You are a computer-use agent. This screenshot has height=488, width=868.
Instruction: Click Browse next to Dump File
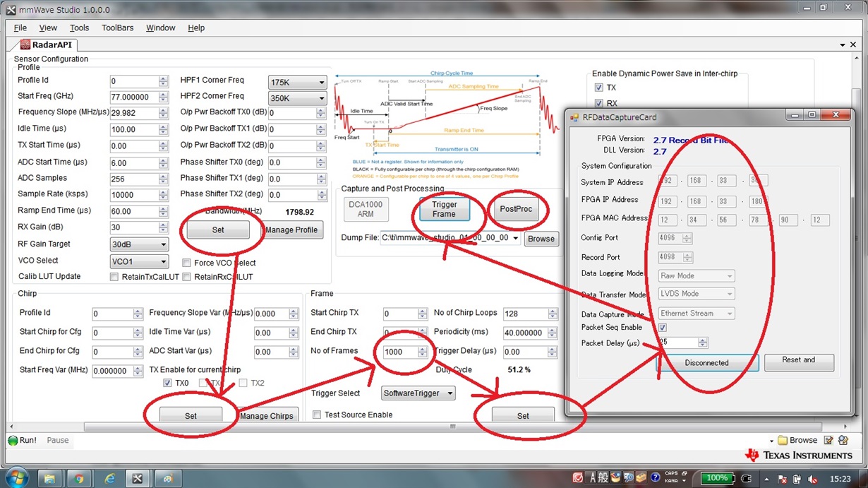pyautogui.click(x=541, y=239)
